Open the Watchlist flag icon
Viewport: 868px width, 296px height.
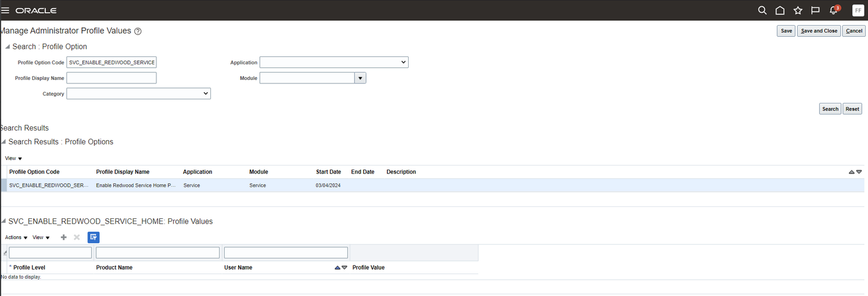[x=815, y=10]
